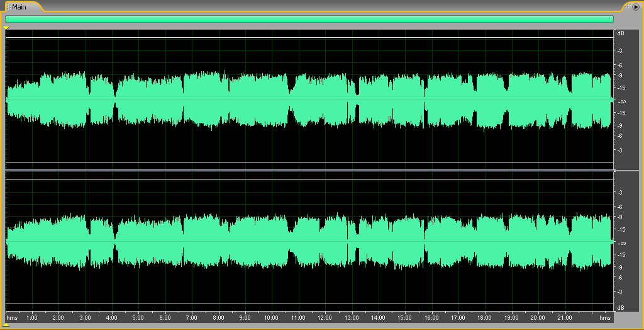The width and height of the screenshot is (644, 330).
Task: Click the 13:00 mark on the time ruler
Action: 352,318
